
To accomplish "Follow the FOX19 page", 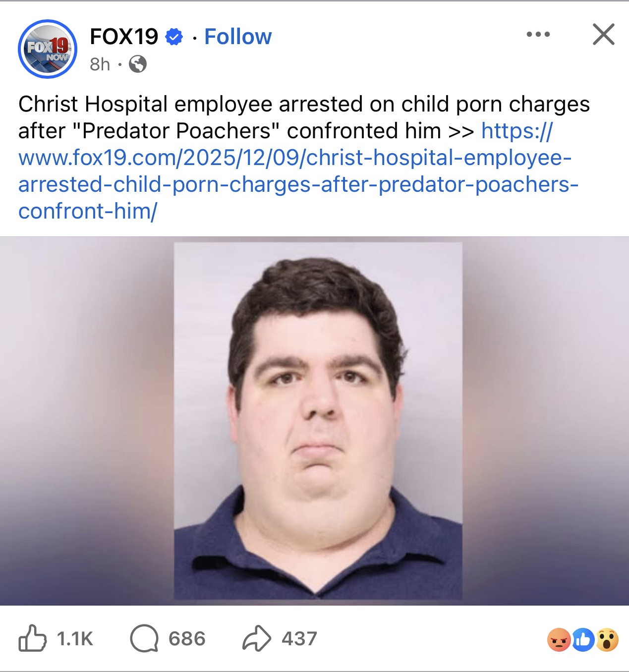I will [238, 37].
